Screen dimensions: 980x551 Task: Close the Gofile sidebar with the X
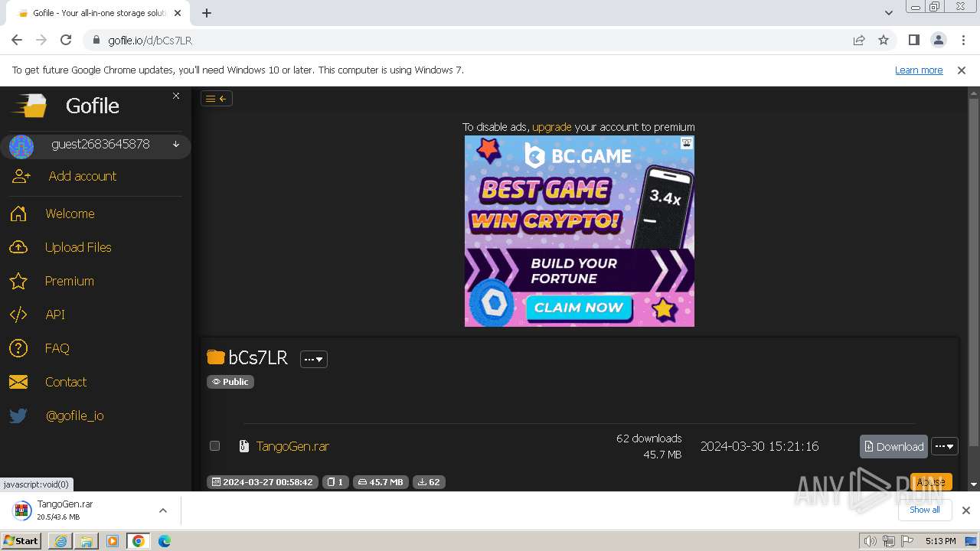pyautogui.click(x=176, y=96)
